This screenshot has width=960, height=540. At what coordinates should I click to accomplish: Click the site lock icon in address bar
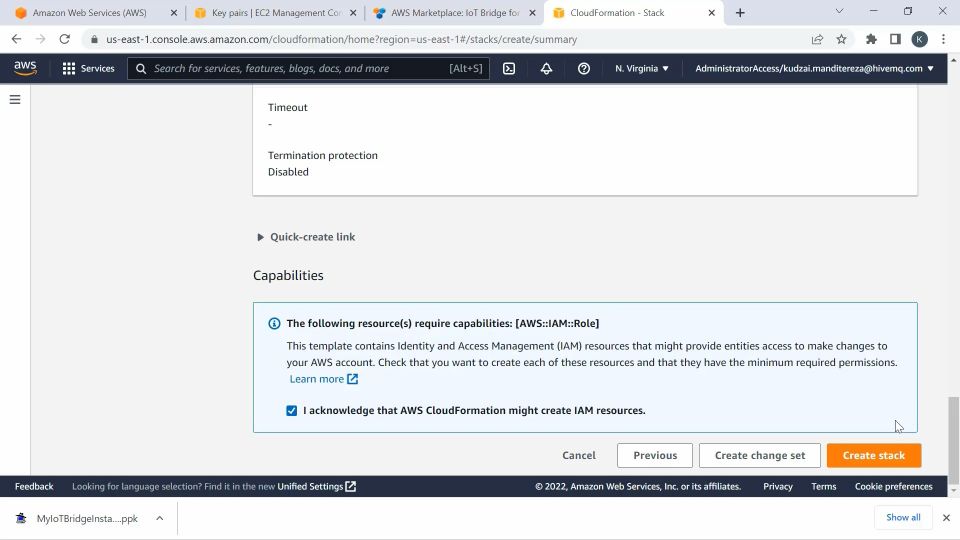94,39
